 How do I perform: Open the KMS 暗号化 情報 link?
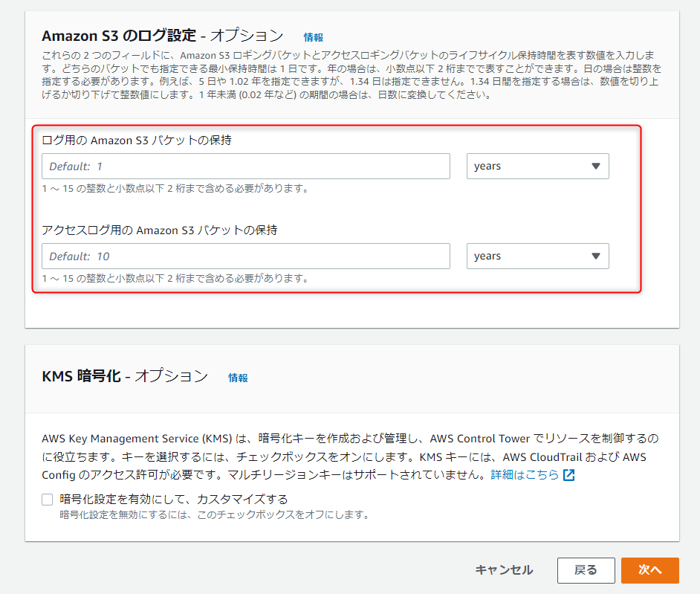pyautogui.click(x=238, y=378)
